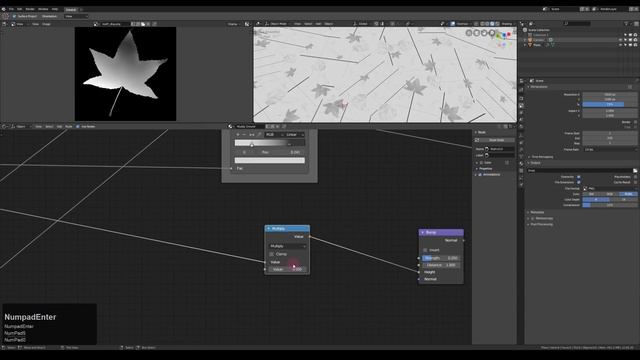This screenshot has height=360, width=640.
Task: Select the General workspace tab
Action: tap(71, 9)
